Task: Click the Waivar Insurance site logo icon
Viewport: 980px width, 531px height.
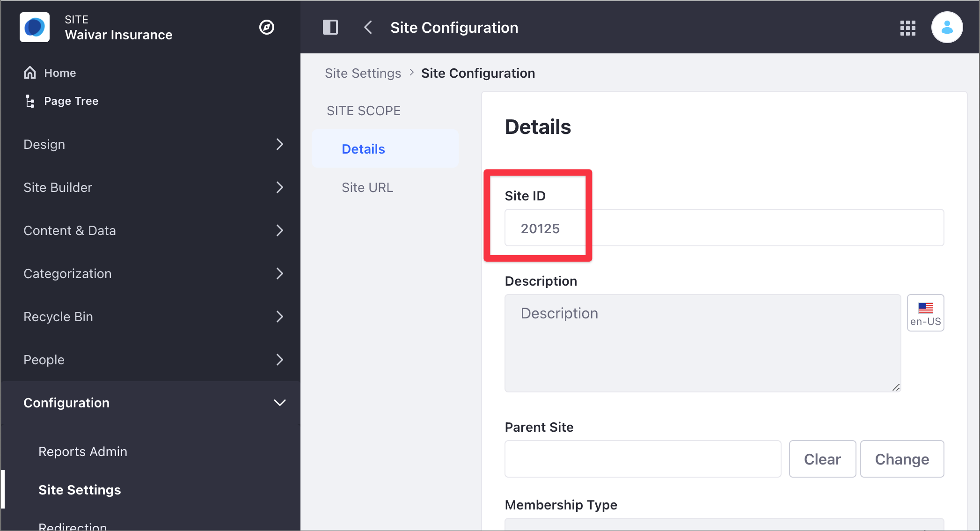Action: pyautogui.click(x=34, y=28)
